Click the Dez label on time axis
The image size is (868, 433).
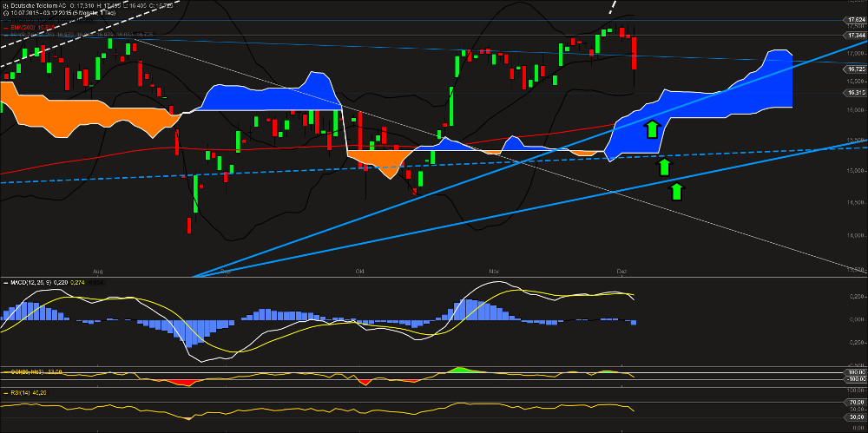622,272
